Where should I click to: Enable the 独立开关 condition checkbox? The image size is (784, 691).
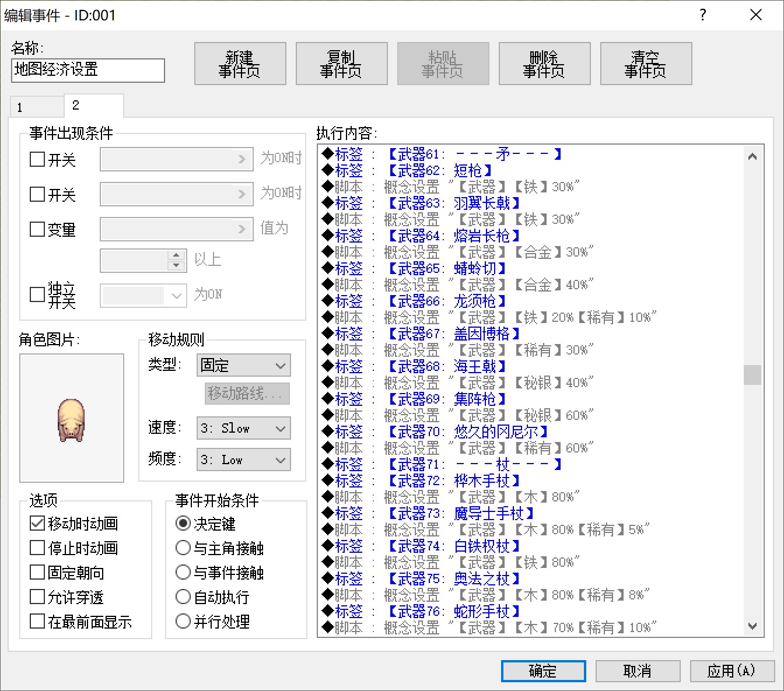(37, 294)
